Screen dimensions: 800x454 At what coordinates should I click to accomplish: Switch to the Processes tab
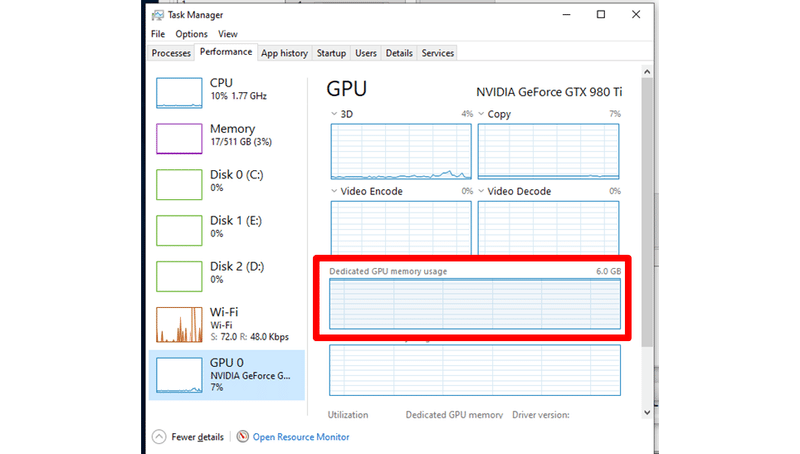171,53
